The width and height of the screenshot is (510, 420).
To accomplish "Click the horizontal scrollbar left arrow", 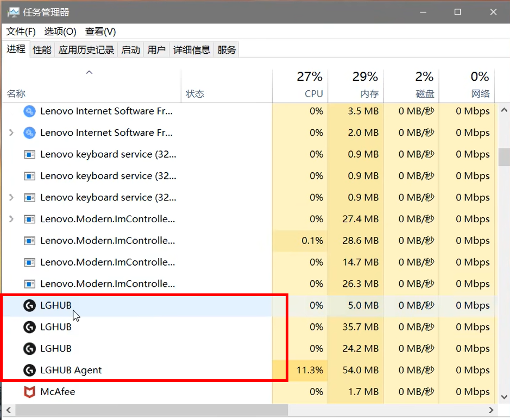I will pyautogui.click(x=9, y=410).
